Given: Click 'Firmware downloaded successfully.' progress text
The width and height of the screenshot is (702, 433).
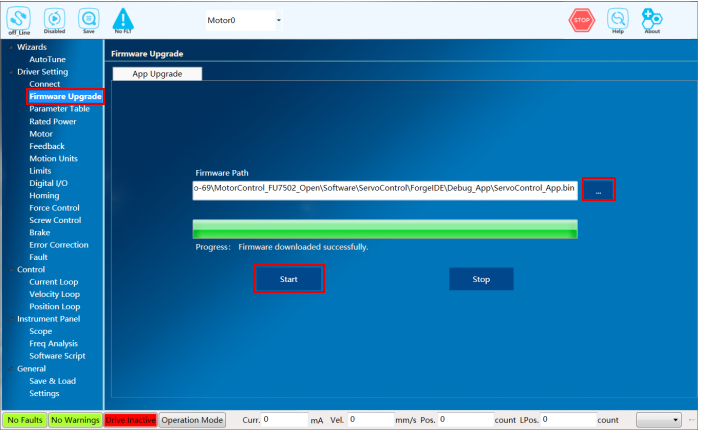Looking at the screenshot, I should coord(303,247).
